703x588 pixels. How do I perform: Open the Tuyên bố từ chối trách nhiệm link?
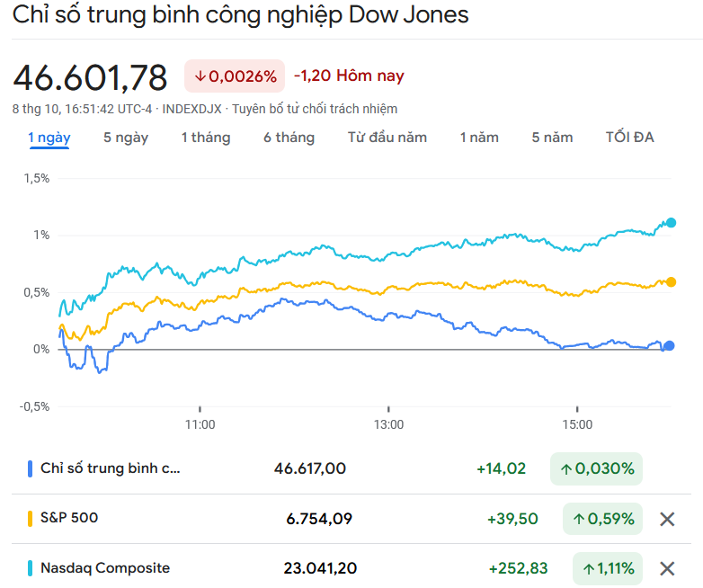pos(315,109)
